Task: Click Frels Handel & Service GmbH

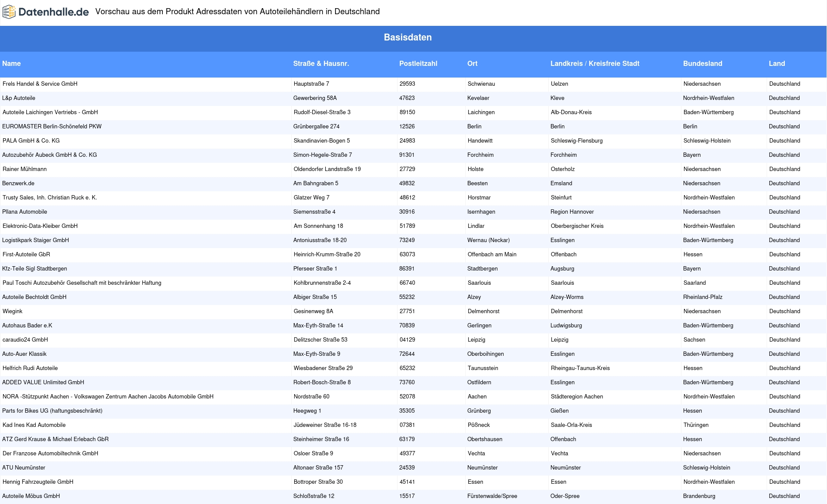Action: coord(40,84)
